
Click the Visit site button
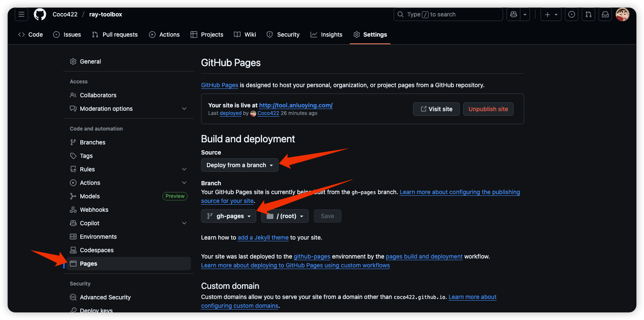pyautogui.click(x=436, y=109)
